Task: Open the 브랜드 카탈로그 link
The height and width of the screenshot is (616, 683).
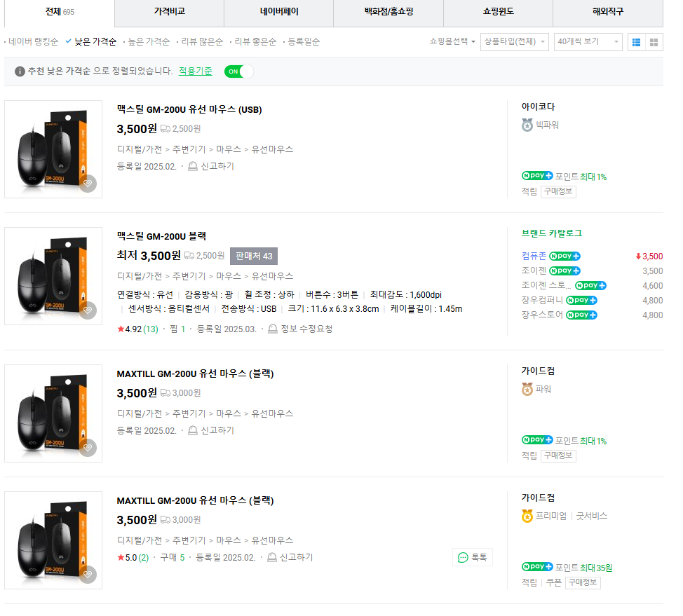Action: (x=552, y=233)
